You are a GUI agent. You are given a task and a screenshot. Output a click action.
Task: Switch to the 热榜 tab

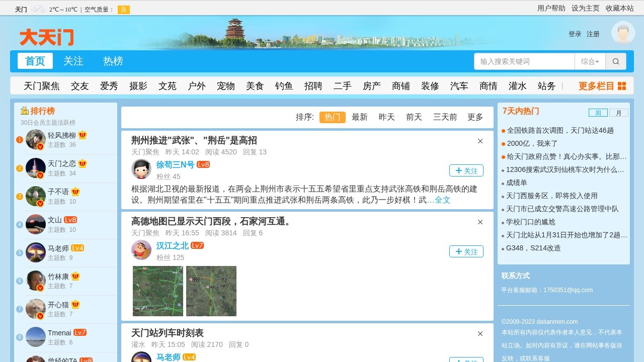click(x=113, y=61)
